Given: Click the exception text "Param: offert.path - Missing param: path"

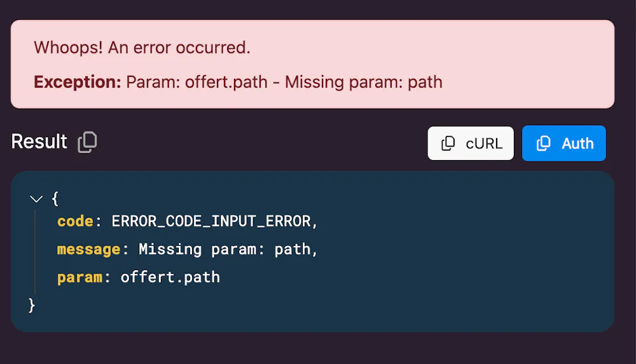Looking at the screenshot, I should 284,82.
